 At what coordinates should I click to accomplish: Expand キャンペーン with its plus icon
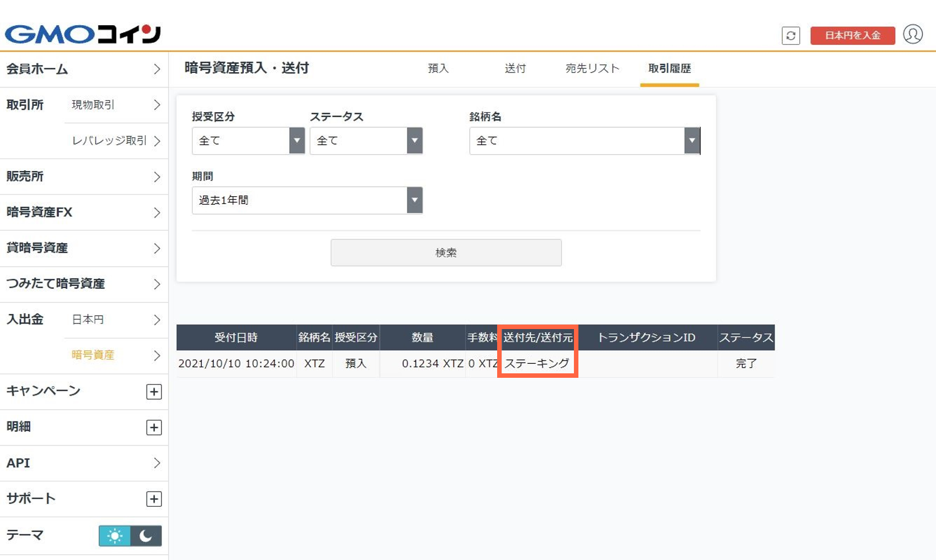(153, 392)
